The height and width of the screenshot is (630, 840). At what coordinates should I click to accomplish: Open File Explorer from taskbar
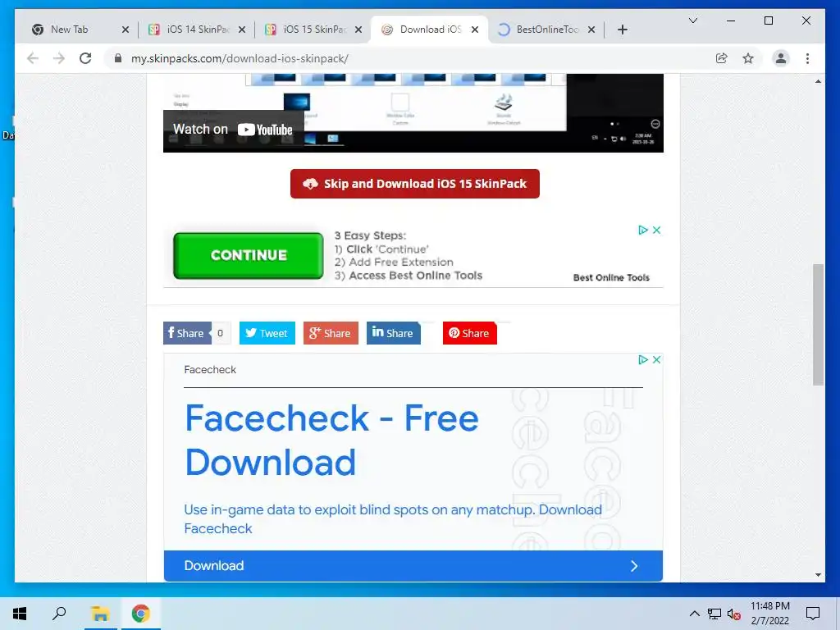tap(100, 614)
